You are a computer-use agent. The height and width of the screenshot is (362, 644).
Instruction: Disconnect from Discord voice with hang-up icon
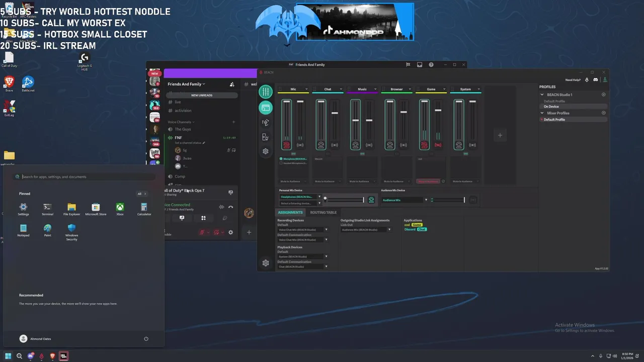[230, 207]
